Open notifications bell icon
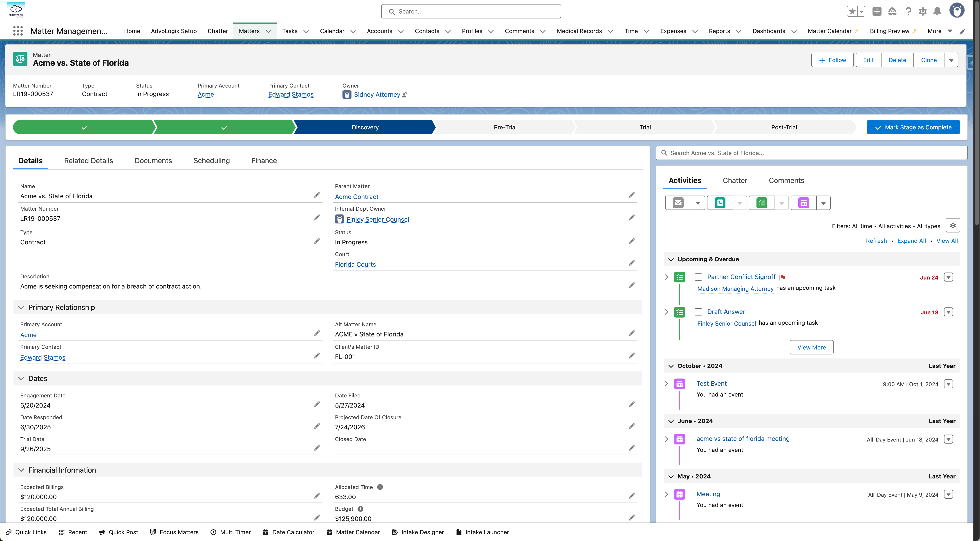This screenshot has height=541, width=980. 937,11
